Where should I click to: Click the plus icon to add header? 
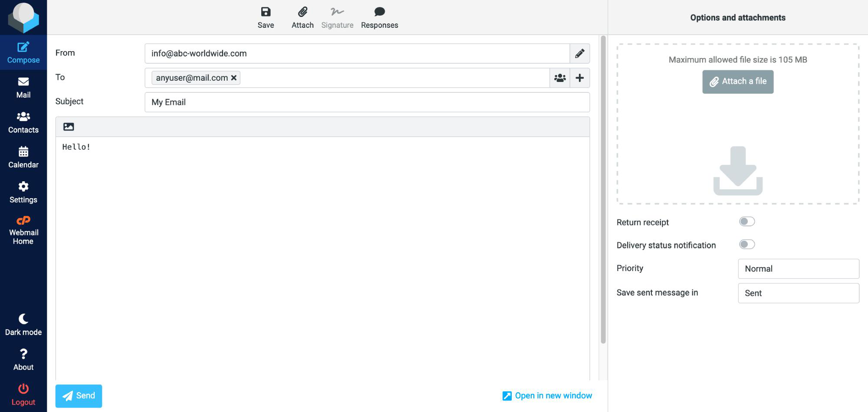tap(579, 78)
